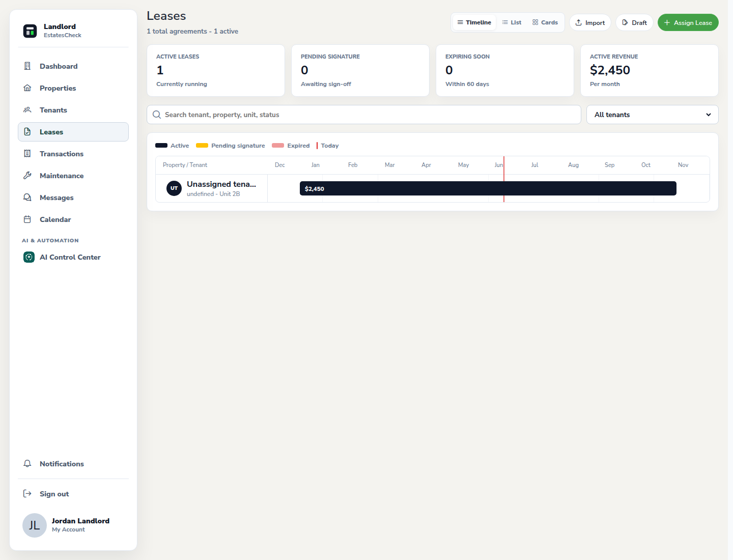This screenshot has width=733, height=560.
Task: Click the UT tenant avatar badge
Action: (174, 188)
